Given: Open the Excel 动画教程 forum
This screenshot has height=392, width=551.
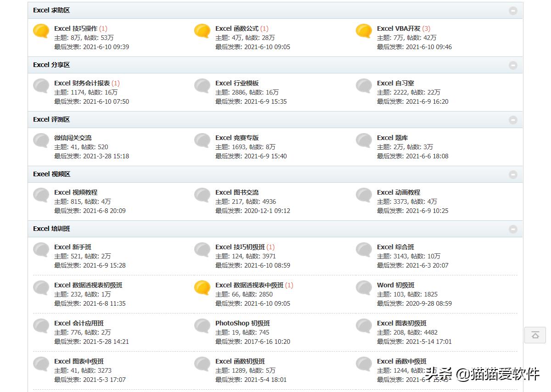Looking at the screenshot, I should click(399, 192).
